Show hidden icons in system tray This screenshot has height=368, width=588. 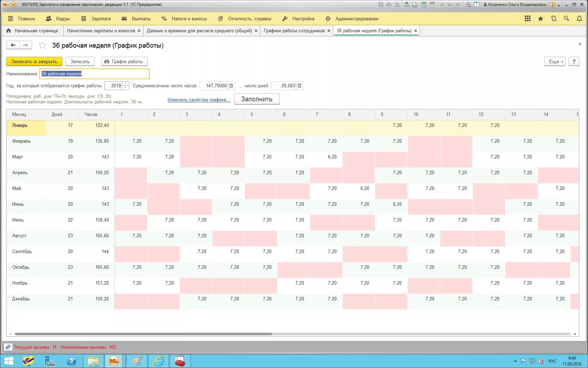pyautogui.click(x=515, y=361)
